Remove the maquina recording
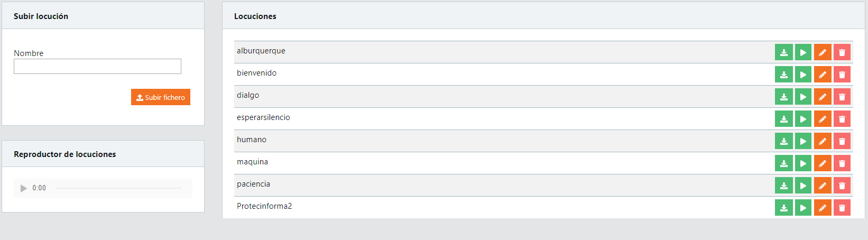 pos(842,163)
